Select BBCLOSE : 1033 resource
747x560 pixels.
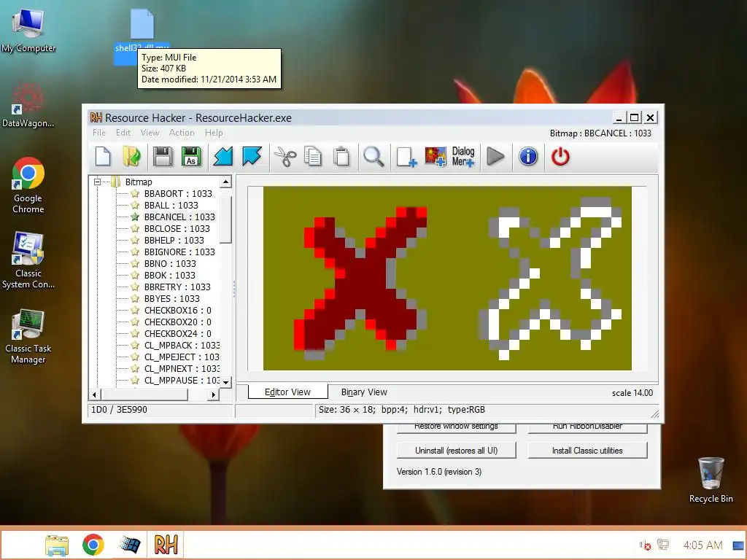click(x=177, y=228)
